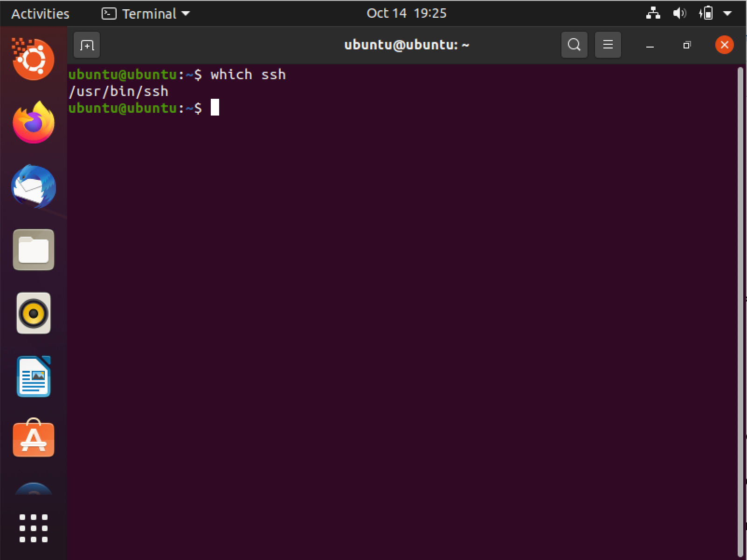Open a new terminal tab
Screen dimensions: 747x560
tap(87, 45)
